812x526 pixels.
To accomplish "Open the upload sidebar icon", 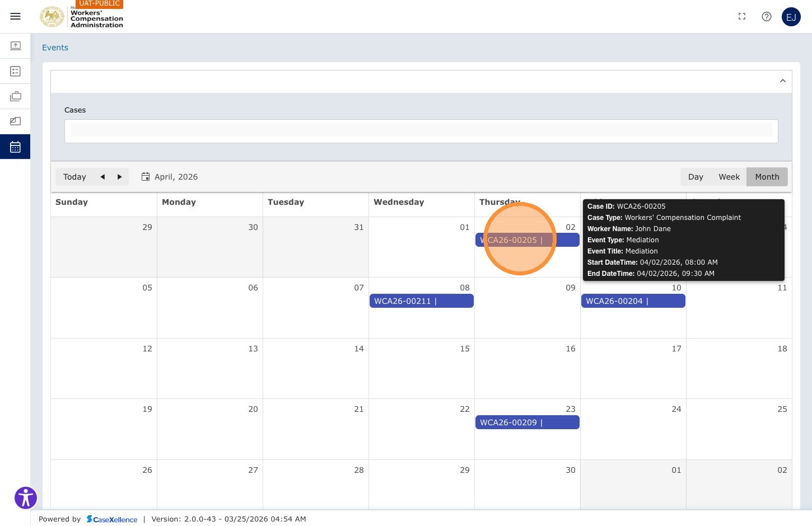I will point(15,45).
